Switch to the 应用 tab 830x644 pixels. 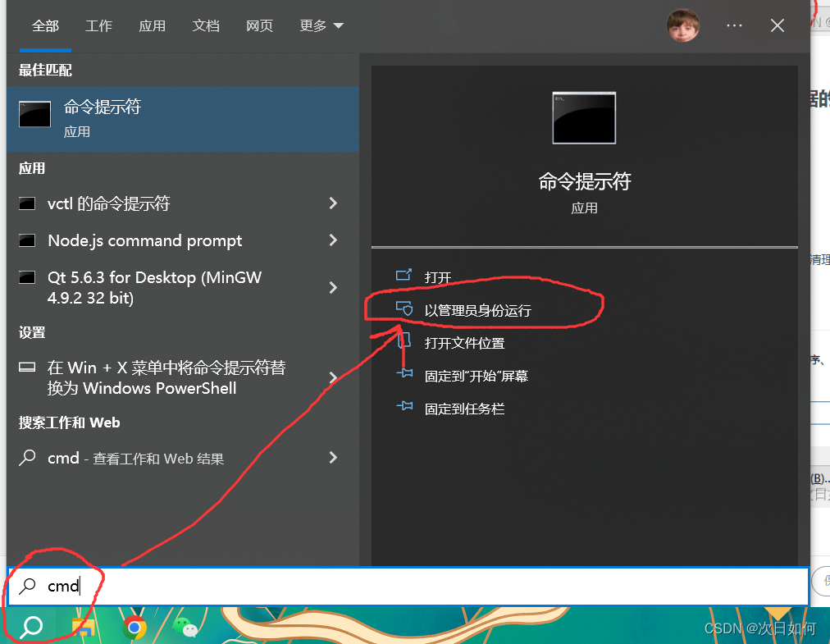(152, 25)
